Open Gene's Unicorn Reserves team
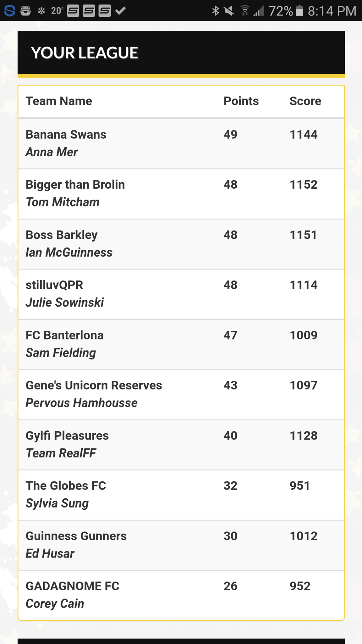The height and width of the screenshot is (644, 362). pos(181,395)
